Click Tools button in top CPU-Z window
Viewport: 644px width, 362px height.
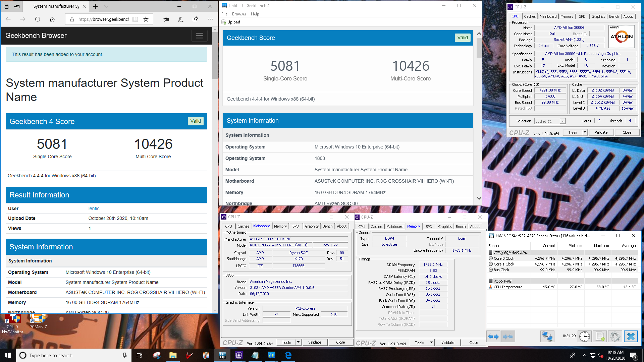coord(573,132)
